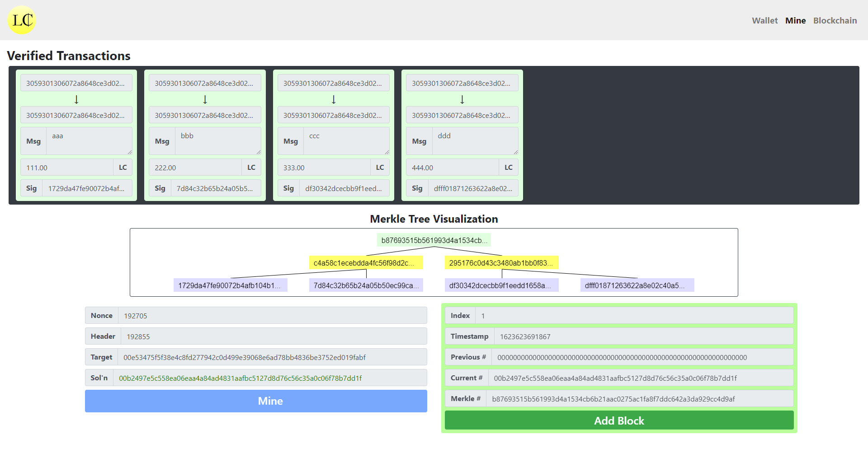The image size is (868, 453).
Task: Click recipient address in the 'ddd' transaction
Action: (462, 115)
